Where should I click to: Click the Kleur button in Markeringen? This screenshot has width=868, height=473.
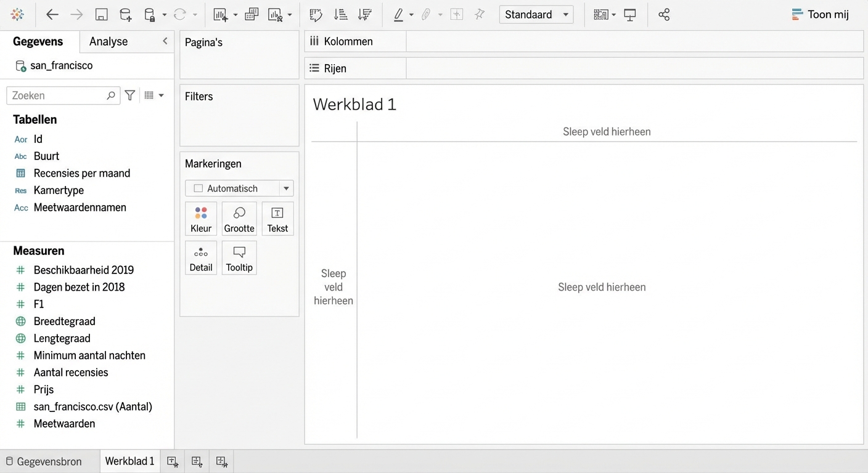point(201,219)
